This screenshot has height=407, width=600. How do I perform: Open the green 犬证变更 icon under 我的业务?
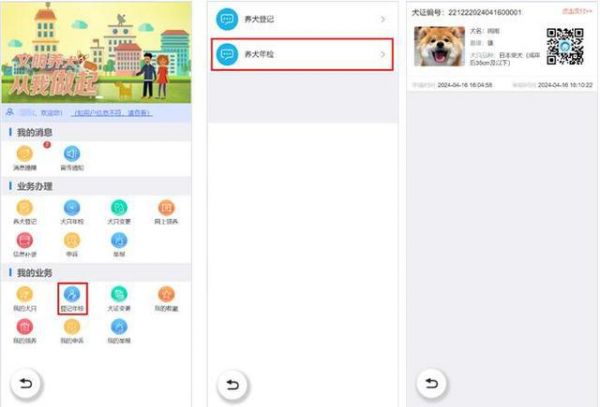119,294
